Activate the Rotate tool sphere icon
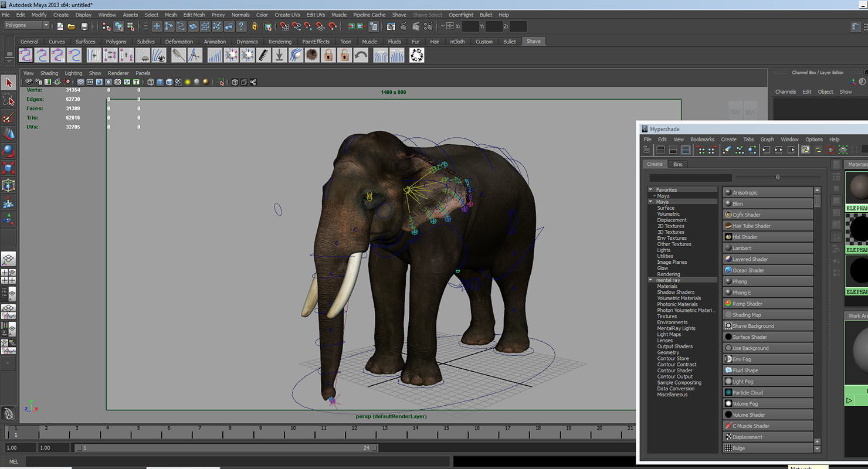 tap(9, 151)
